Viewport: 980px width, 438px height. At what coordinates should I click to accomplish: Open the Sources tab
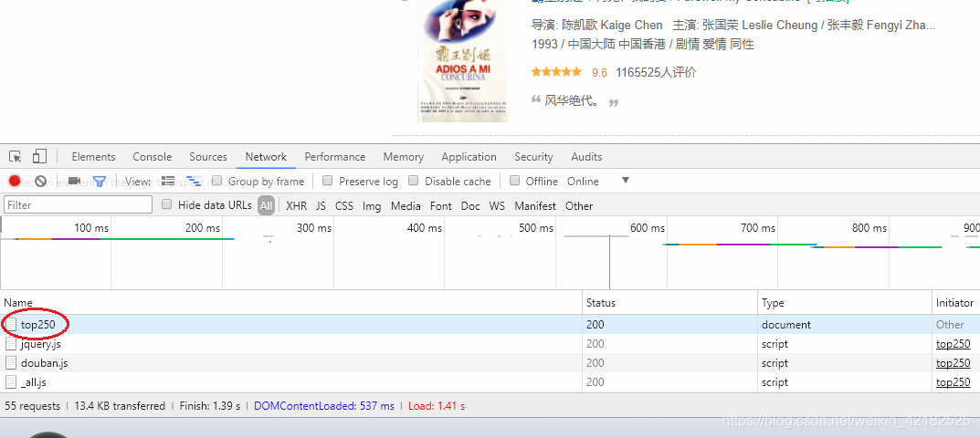[x=208, y=157]
